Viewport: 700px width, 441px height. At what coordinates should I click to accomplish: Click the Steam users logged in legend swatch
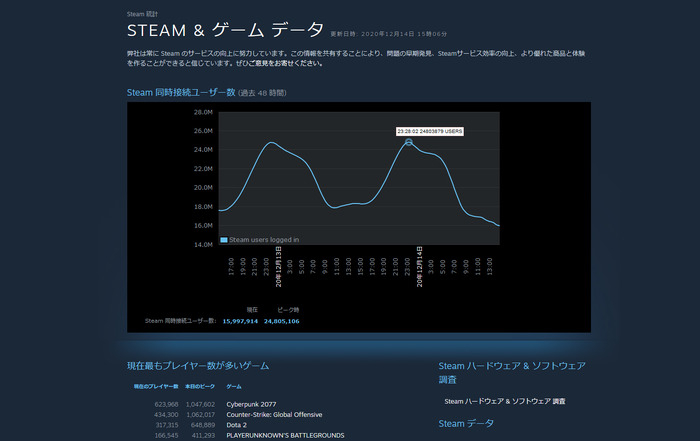224,240
